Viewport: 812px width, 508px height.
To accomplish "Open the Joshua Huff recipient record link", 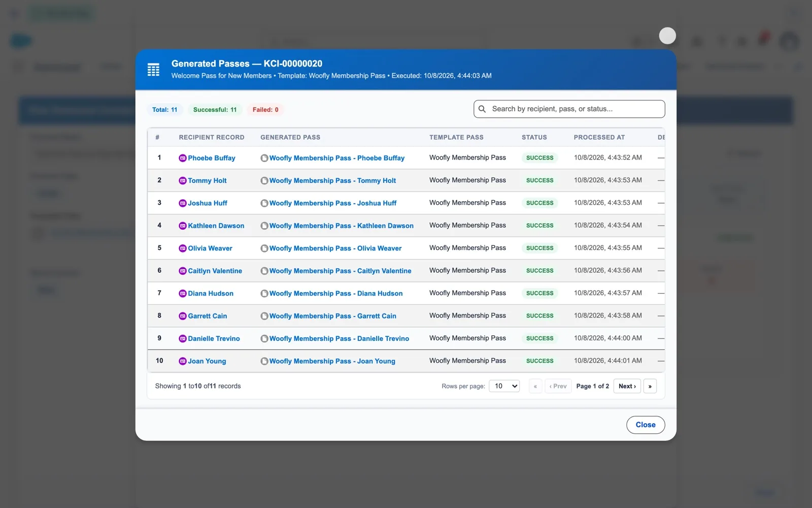I will [x=208, y=203].
